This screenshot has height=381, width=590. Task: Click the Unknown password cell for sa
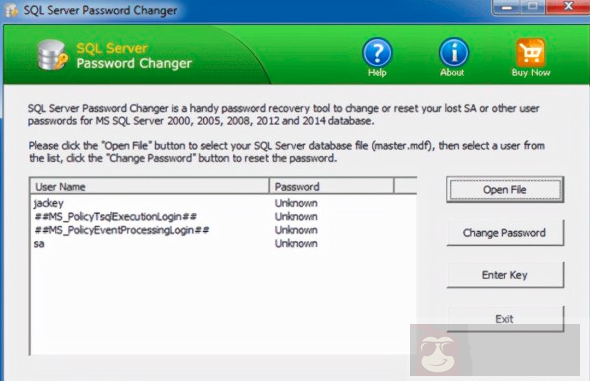[x=296, y=244]
